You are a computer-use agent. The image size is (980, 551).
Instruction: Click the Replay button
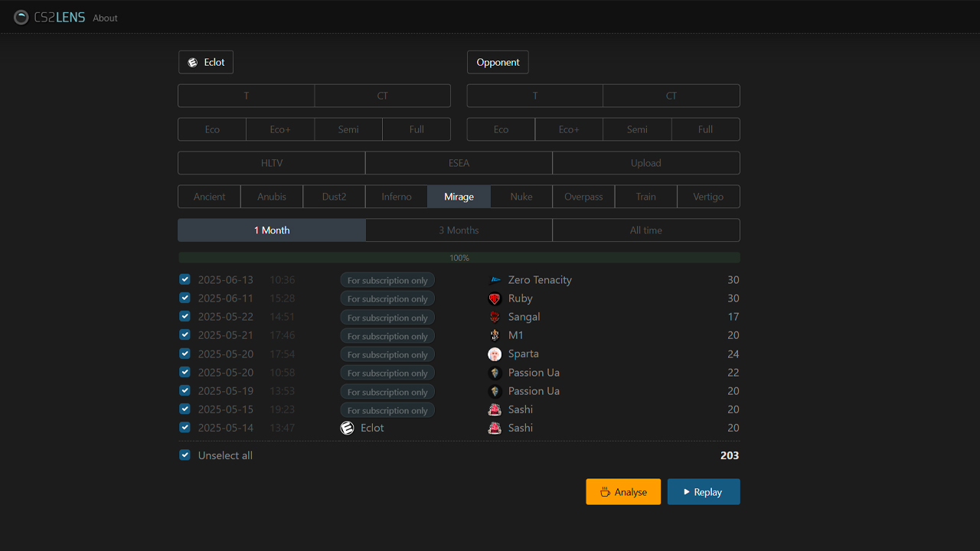704,492
